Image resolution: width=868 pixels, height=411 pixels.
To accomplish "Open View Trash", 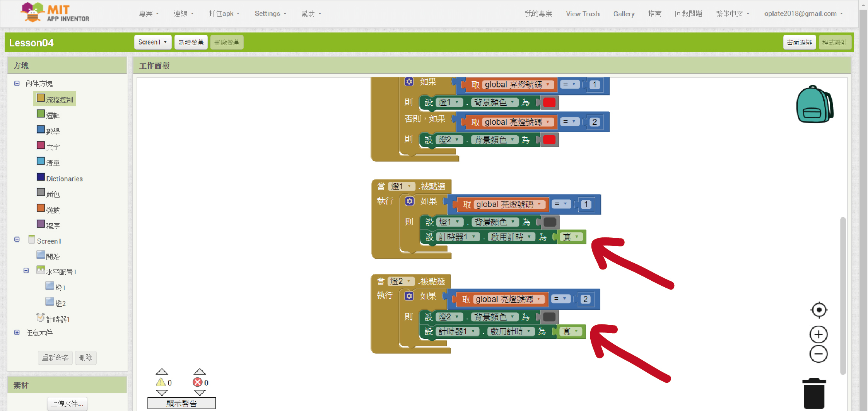I will 583,14.
